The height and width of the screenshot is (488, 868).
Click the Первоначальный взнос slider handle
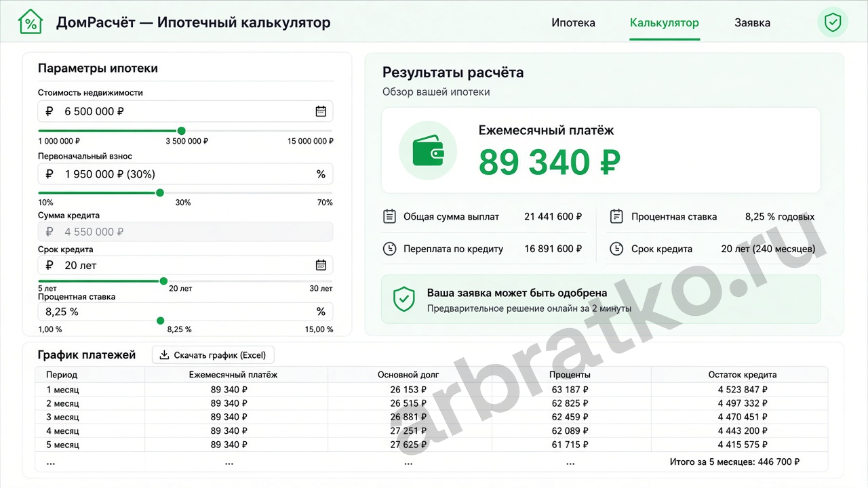click(160, 192)
